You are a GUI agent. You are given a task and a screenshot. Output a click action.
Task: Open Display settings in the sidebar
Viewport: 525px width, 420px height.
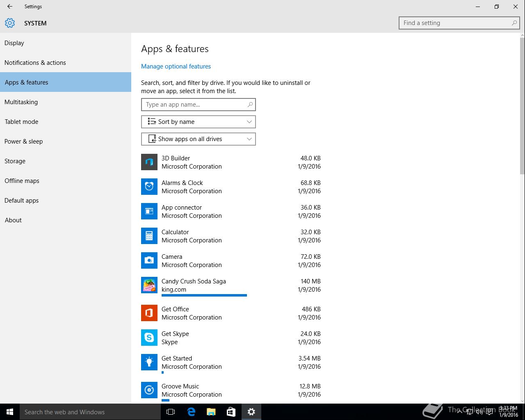[x=66, y=43]
